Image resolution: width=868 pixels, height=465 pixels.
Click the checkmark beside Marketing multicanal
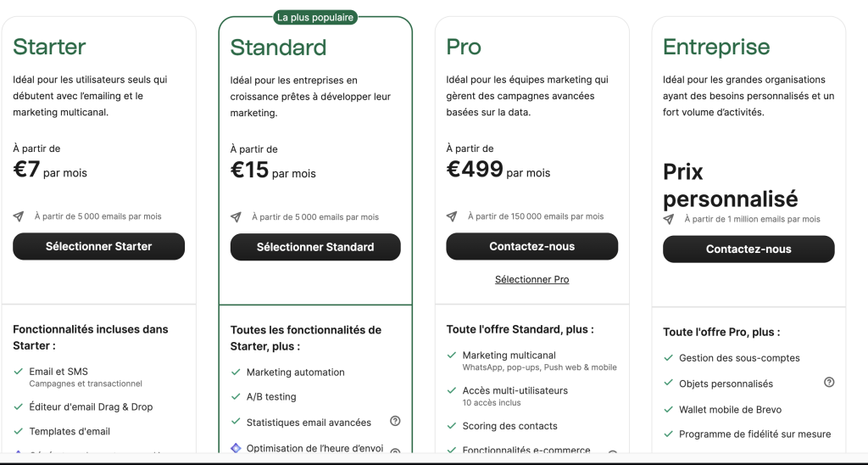[452, 355]
